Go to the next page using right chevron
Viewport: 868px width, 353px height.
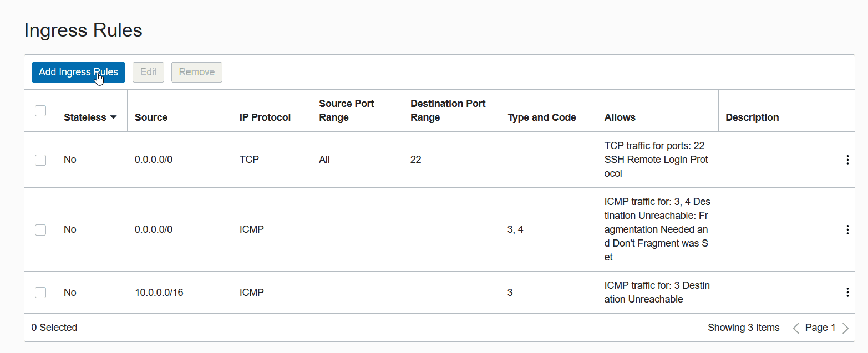pyautogui.click(x=845, y=328)
